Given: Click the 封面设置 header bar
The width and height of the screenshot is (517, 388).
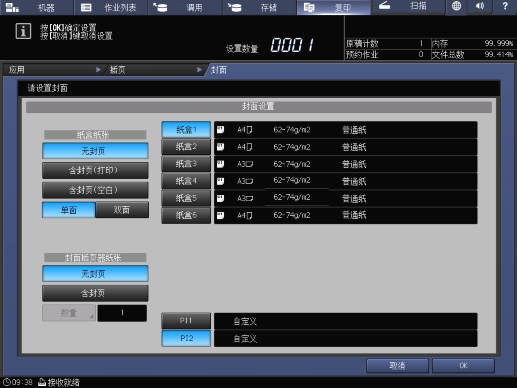Looking at the screenshot, I should (x=259, y=107).
